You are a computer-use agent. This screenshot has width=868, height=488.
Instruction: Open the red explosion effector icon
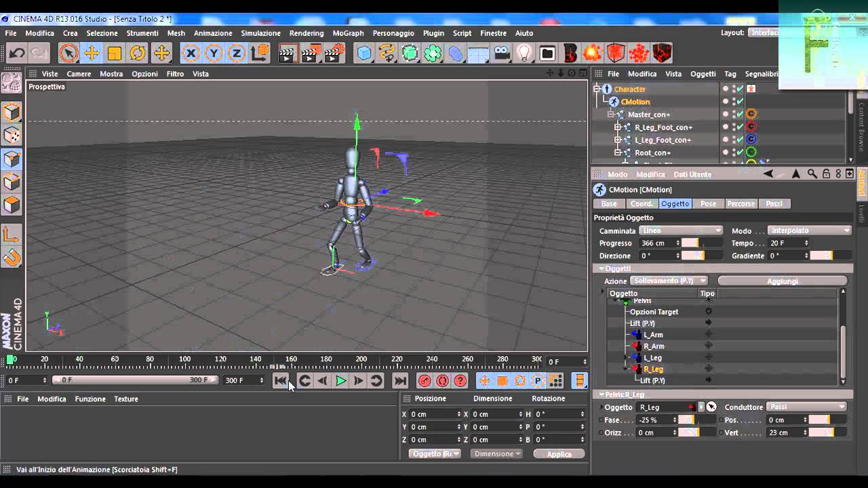tap(593, 53)
